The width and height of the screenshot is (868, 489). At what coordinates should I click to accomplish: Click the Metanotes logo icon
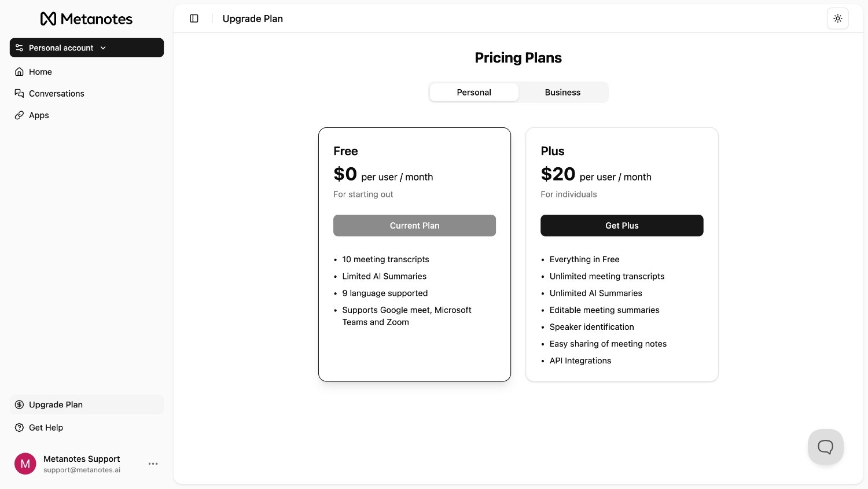49,19
